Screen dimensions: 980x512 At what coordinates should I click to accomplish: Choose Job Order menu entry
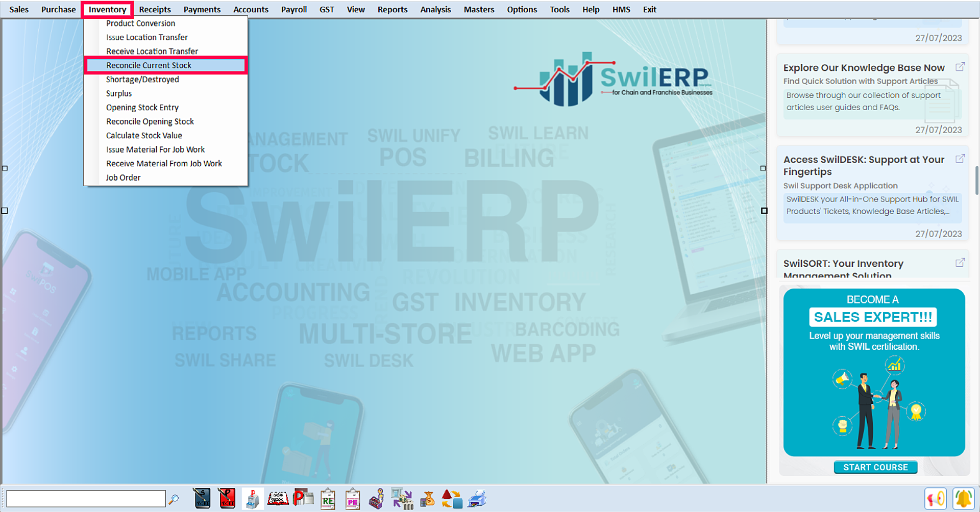[x=166, y=177]
